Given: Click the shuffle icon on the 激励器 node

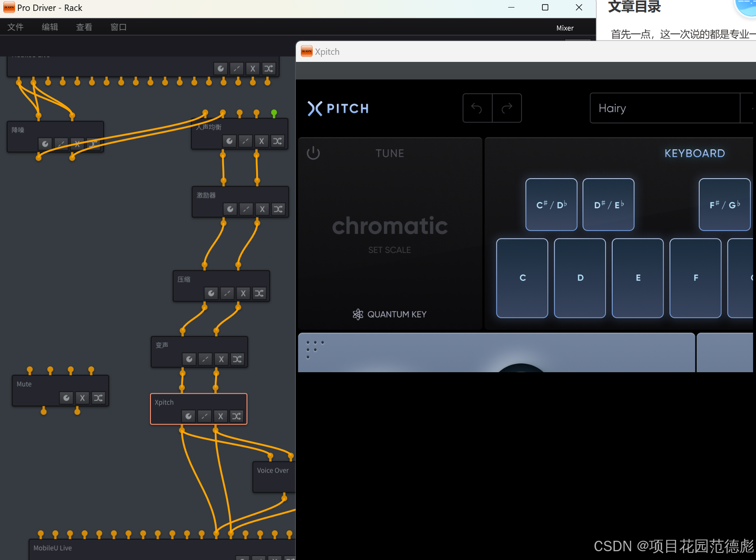Looking at the screenshot, I should [278, 209].
